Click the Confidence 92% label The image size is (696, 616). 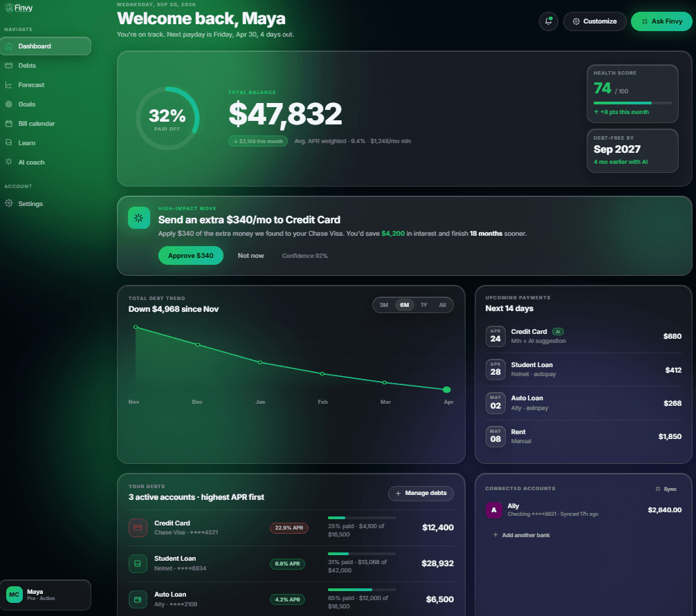305,256
